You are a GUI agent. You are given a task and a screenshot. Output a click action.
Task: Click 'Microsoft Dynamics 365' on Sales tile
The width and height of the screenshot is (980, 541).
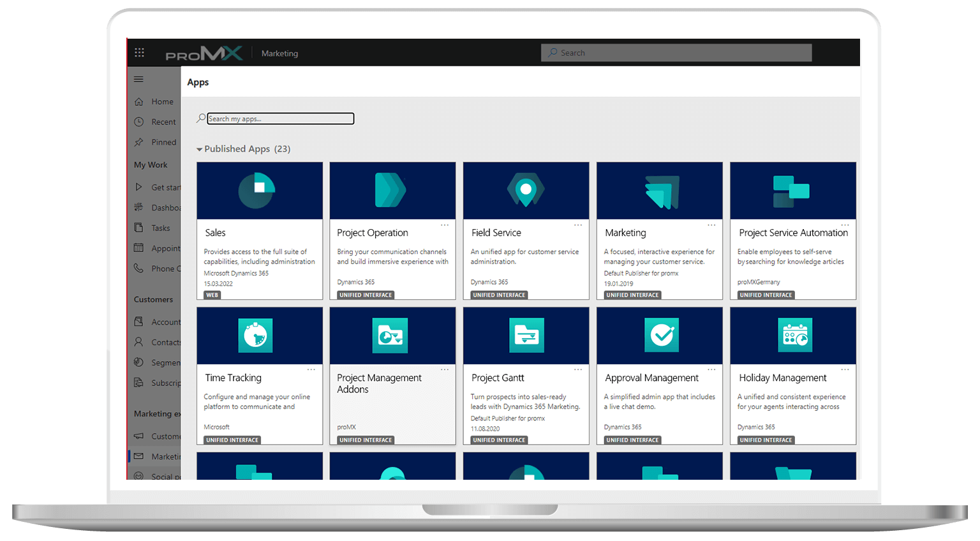[x=236, y=273]
